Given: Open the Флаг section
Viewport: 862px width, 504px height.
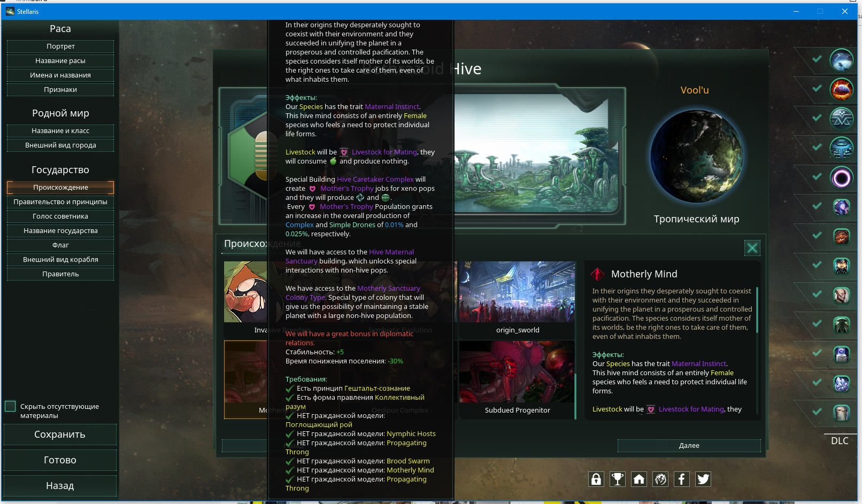Looking at the screenshot, I should click(60, 245).
